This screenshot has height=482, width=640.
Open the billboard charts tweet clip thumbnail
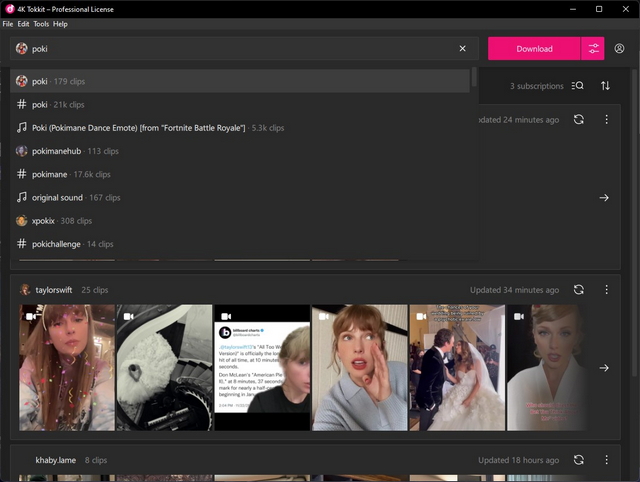tap(262, 367)
